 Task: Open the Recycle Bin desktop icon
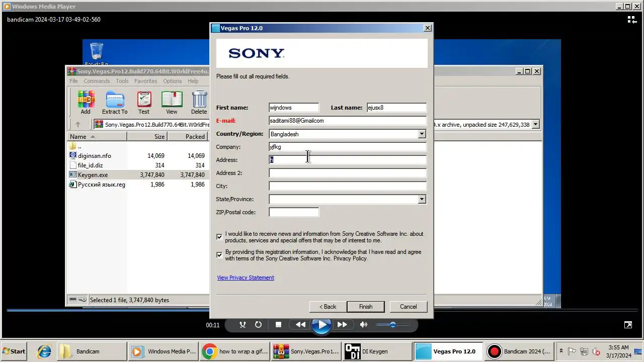point(96,54)
